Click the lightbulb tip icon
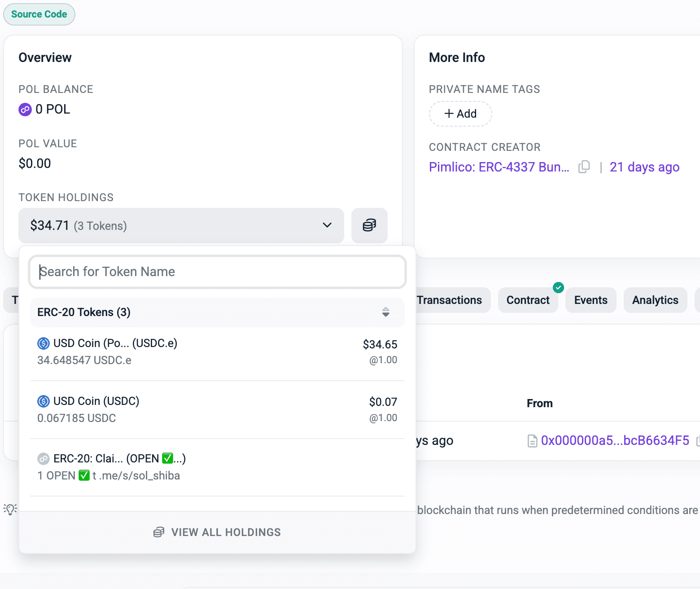The image size is (700, 589). click(x=10, y=509)
